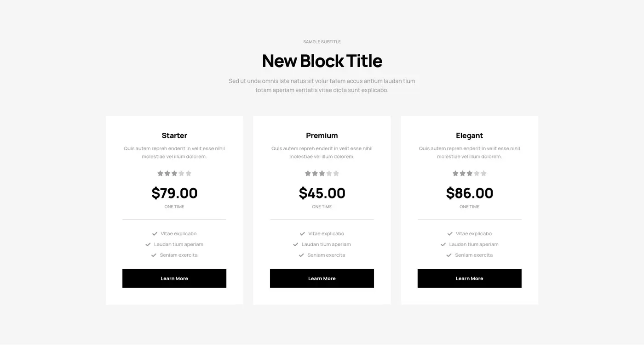
Task: Select the Starter plan heading
Action: 174,135
